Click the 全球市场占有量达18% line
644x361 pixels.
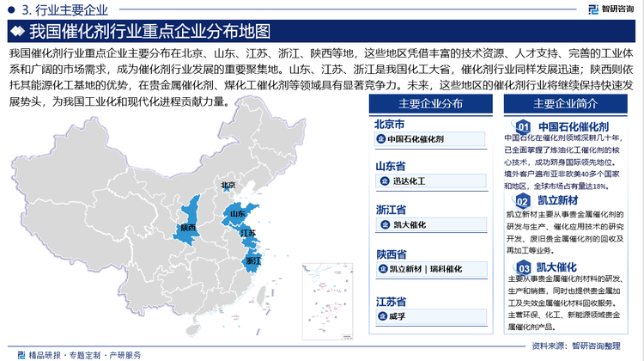[x=571, y=186]
